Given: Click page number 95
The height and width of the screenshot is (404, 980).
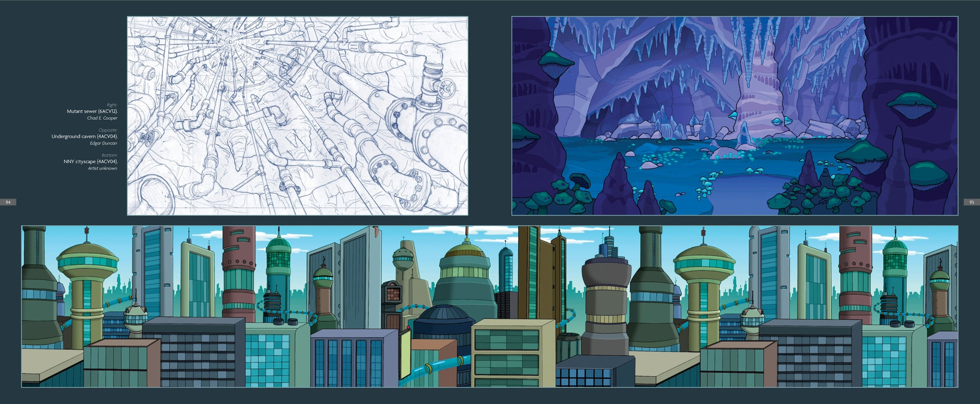Looking at the screenshot, I should [971, 202].
